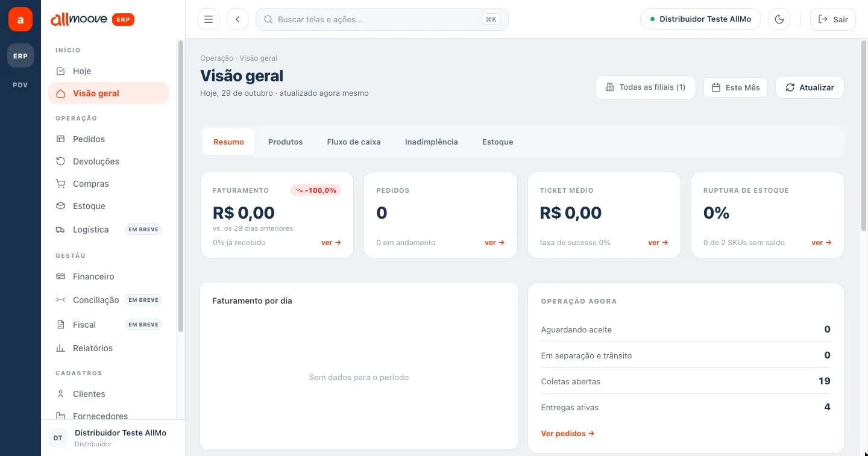Click the Fiscal document icon
This screenshot has height=456, width=868.
(60, 325)
